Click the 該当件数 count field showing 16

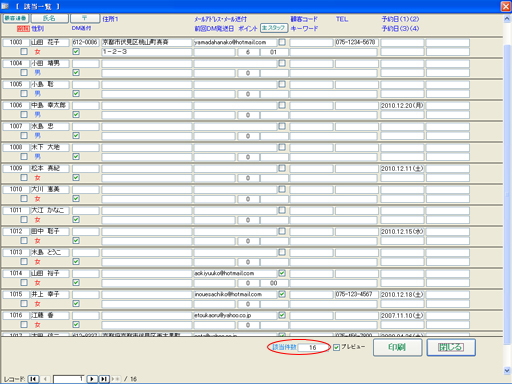(x=313, y=347)
